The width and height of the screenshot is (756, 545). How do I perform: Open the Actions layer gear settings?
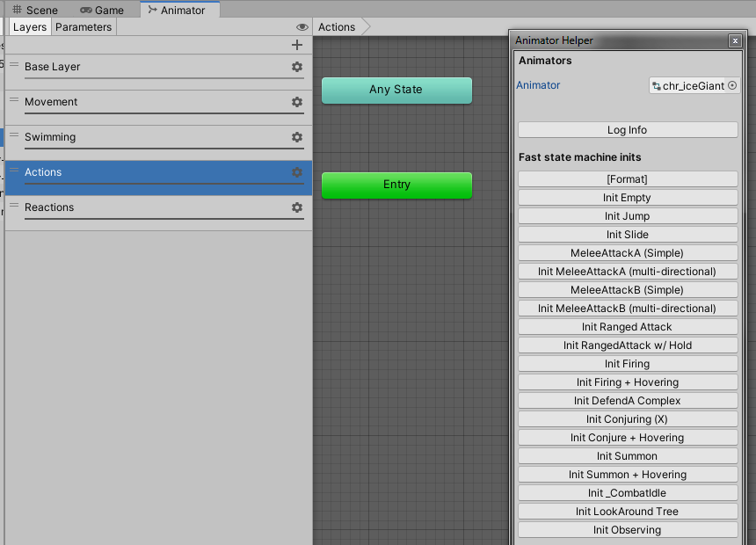(x=296, y=172)
